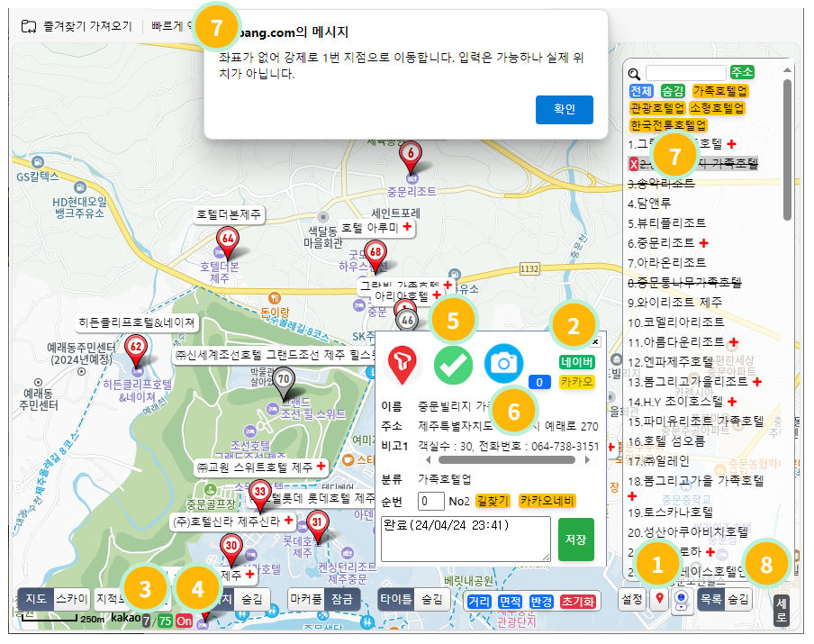Select the 전체 filter tag
814x644 pixels.
(x=641, y=91)
